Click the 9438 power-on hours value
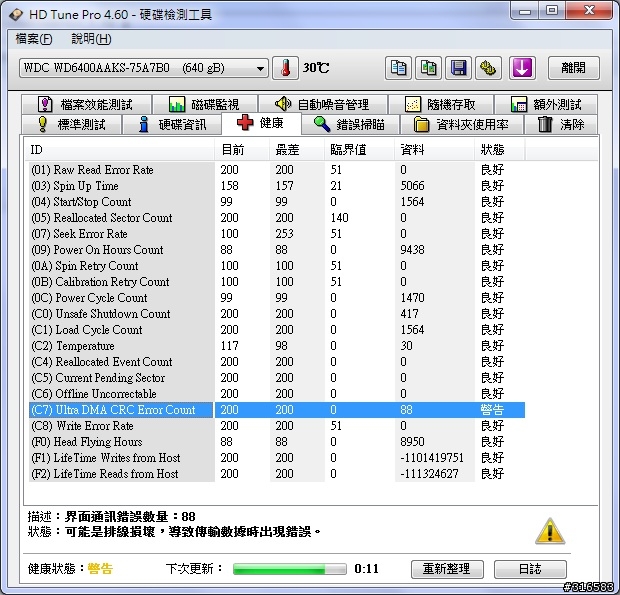The height and width of the screenshot is (595, 620). pyautogui.click(x=412, y=250)
